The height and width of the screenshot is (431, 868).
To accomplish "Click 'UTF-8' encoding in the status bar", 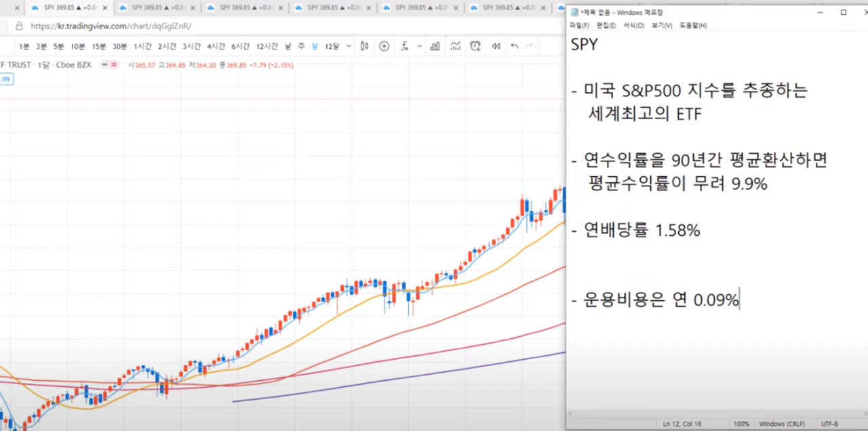I will (x=829, y=424).
